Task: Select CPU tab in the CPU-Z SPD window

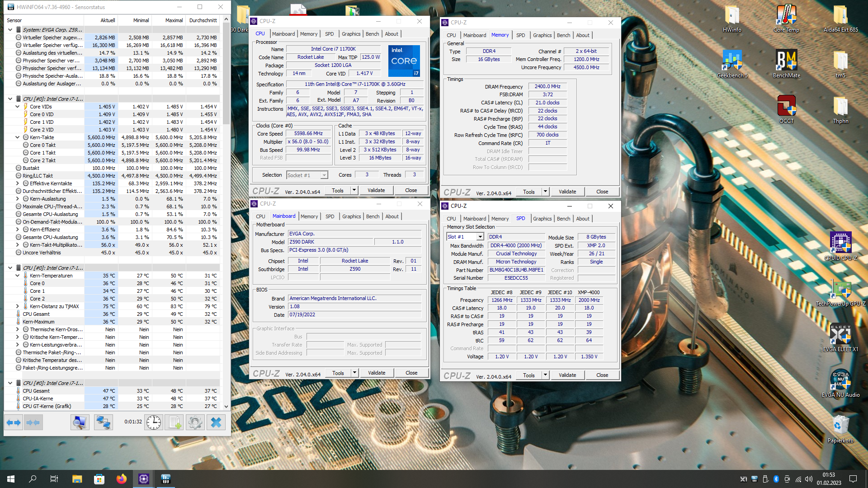Action: (x=451, y=219)
